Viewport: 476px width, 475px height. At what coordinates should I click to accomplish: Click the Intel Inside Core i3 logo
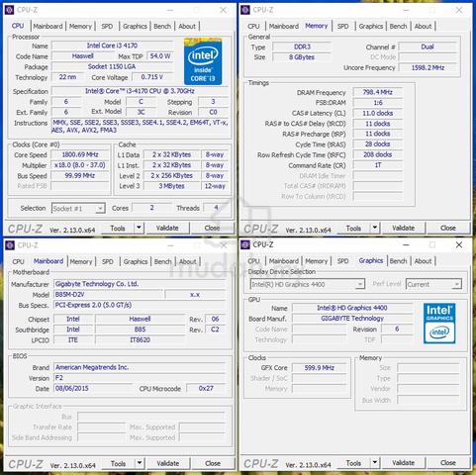pos(203,61)
